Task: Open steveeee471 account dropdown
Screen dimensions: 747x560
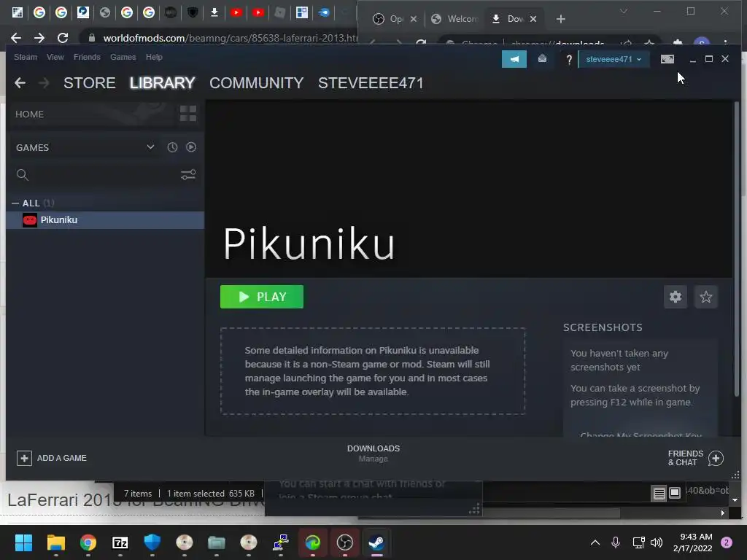Action: tap(614, 59)
